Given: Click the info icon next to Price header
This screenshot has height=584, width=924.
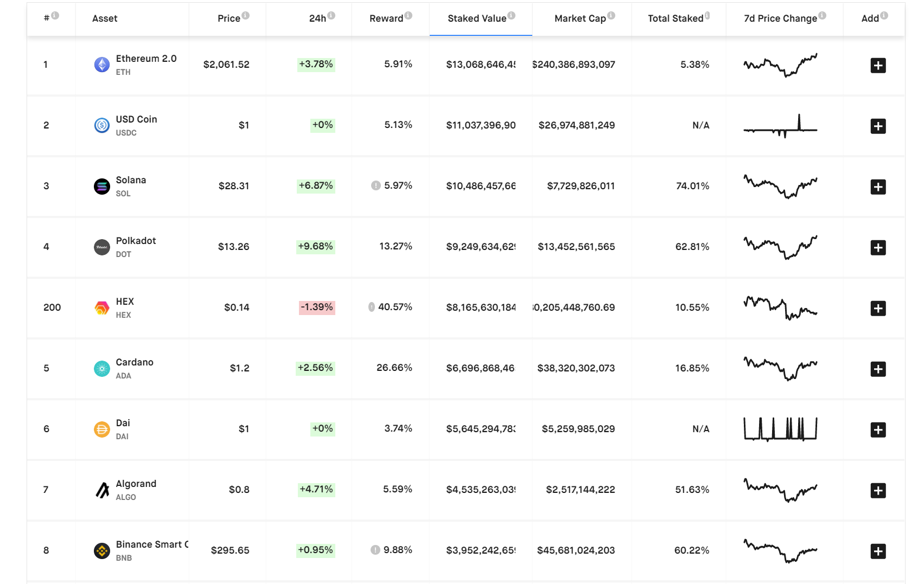Looking at the screenshot, I should 246,15.
